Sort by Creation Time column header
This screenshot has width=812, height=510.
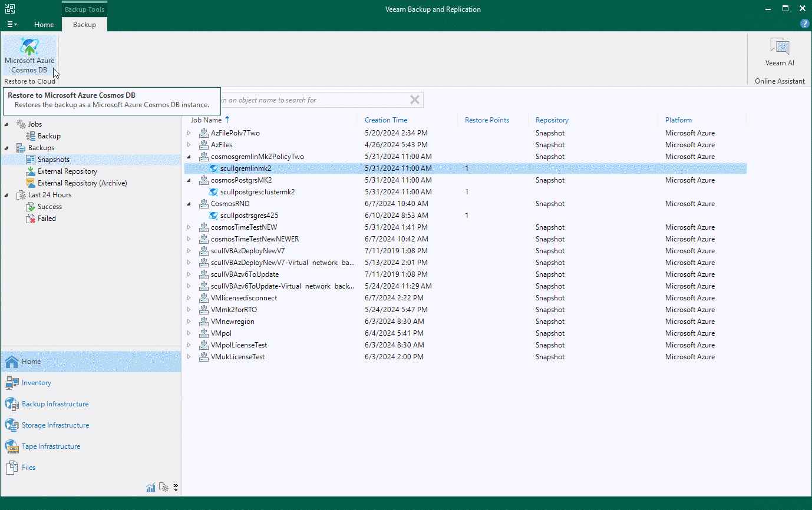pos(386,120)
